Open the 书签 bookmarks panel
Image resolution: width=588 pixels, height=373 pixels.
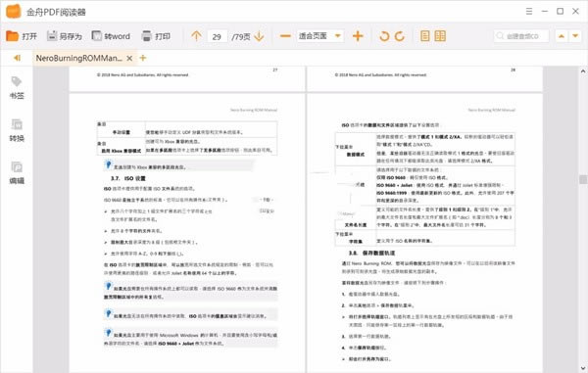pos(17,88)
